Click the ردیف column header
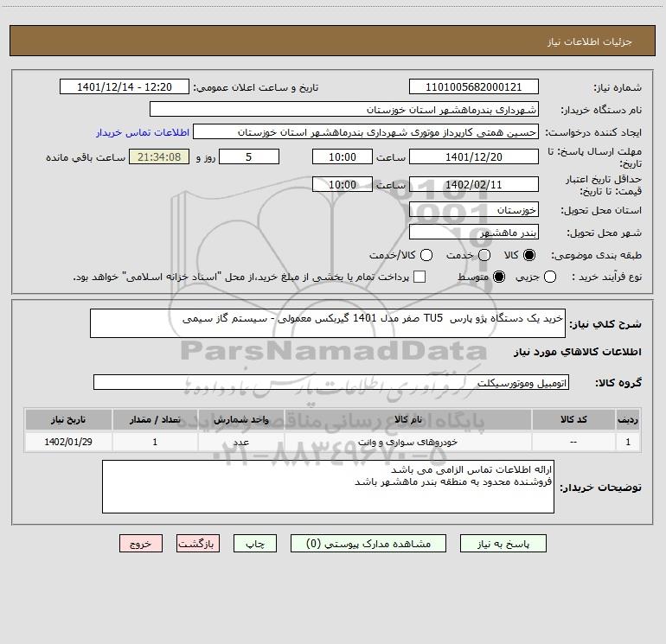666x644 pixels. (628, 419)
